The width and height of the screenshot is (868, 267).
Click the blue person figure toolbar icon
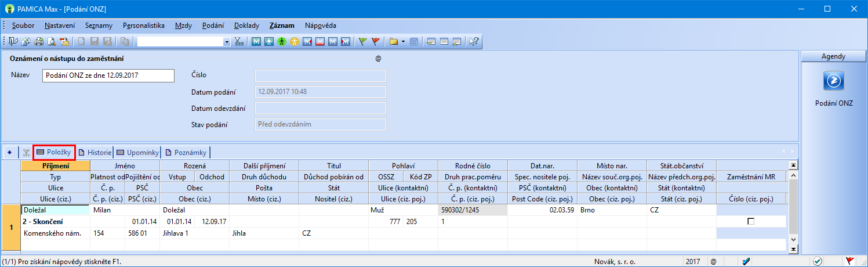tap(269, 41)
